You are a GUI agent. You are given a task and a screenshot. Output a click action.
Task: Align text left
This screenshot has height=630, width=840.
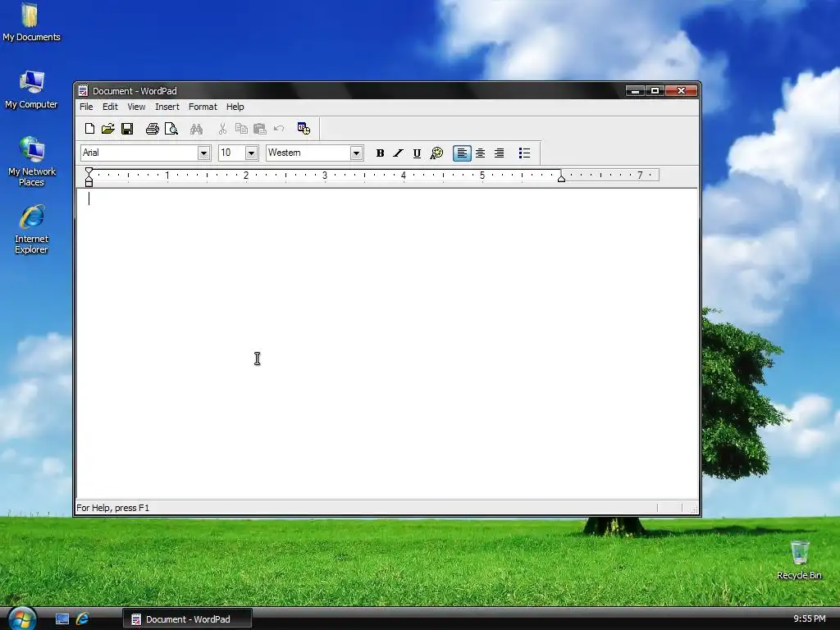462,153
